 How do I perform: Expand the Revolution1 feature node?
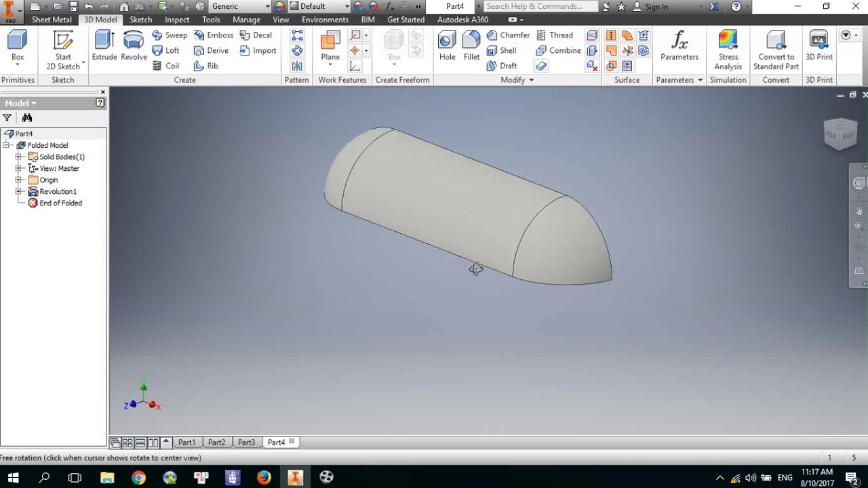coord(19,191)
